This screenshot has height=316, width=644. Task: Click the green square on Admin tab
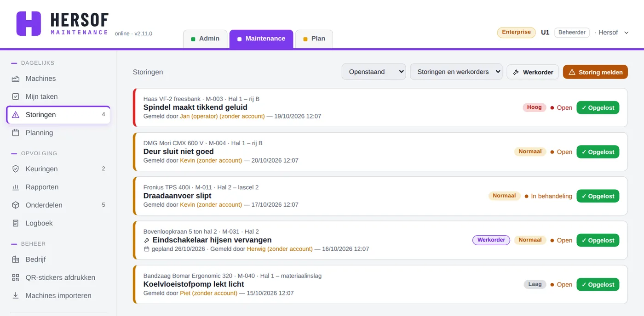[193, 39]
